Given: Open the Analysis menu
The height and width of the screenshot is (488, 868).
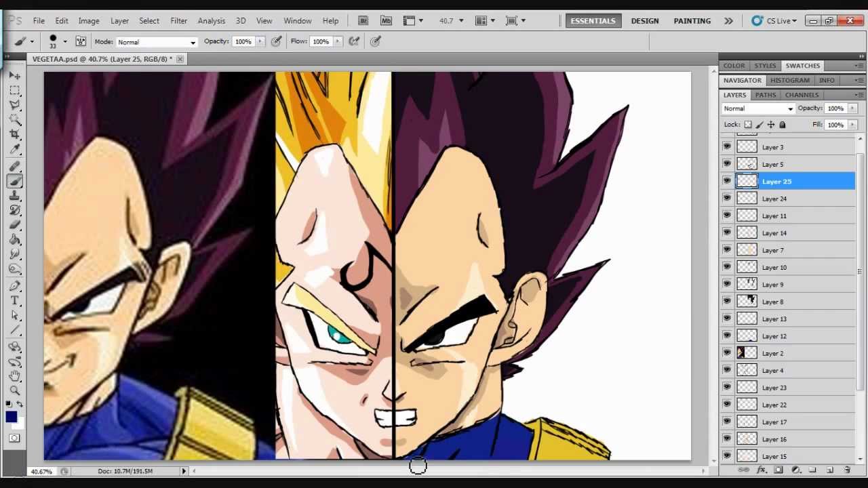Looking at the screenshot, I should point(212,21).
